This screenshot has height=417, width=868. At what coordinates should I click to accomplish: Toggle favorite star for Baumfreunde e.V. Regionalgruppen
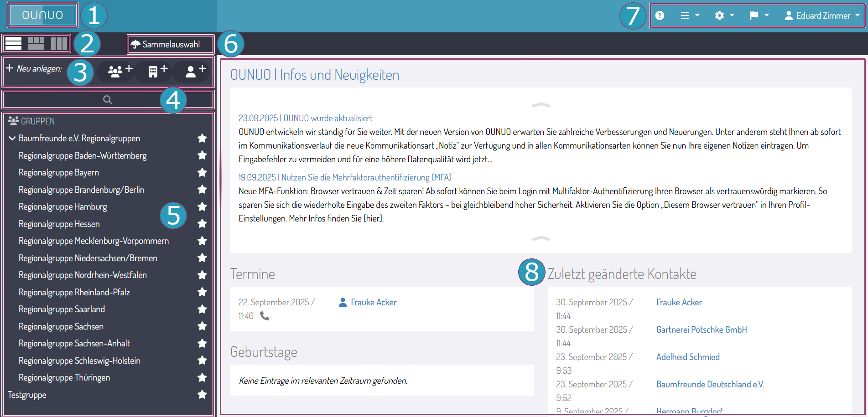202,138
